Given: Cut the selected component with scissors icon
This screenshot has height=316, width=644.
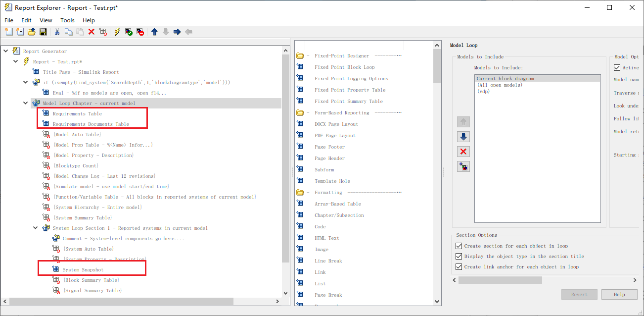Looking at the screenshot, I should point(57,31).
